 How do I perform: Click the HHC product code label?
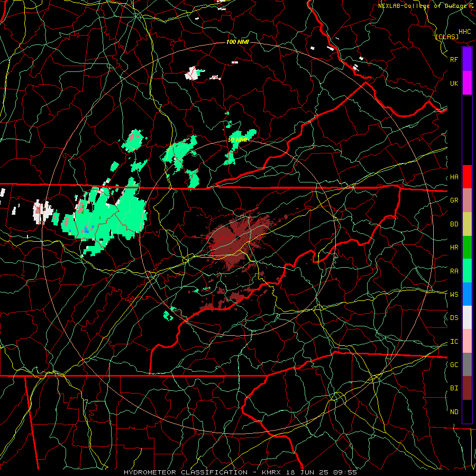[465, 32]
